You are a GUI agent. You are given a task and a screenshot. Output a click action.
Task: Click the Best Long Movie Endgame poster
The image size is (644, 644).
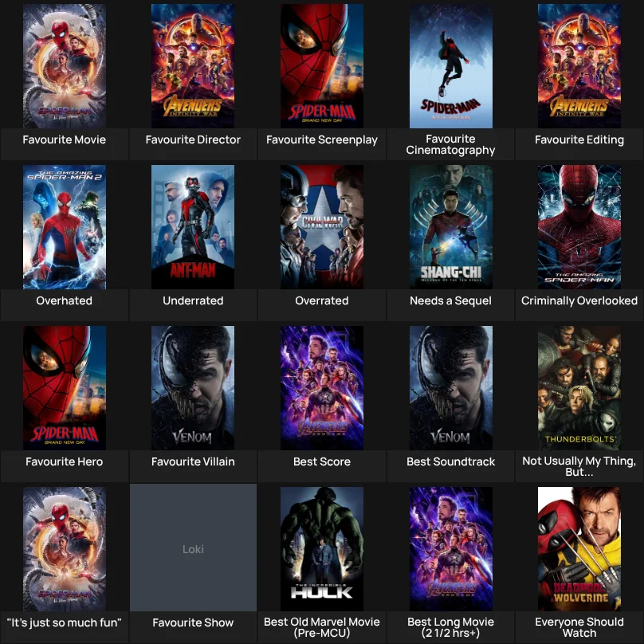point(451,549)
